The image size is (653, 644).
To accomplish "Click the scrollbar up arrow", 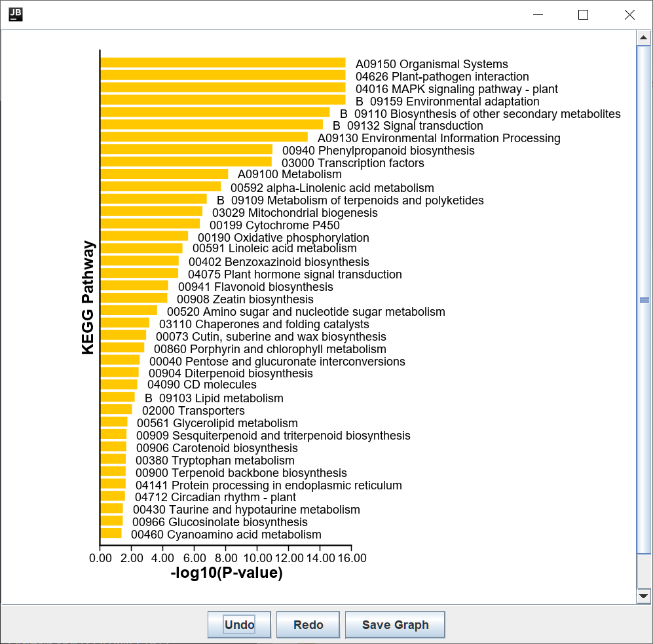I will pyautogui.click(x=643, y=38).
